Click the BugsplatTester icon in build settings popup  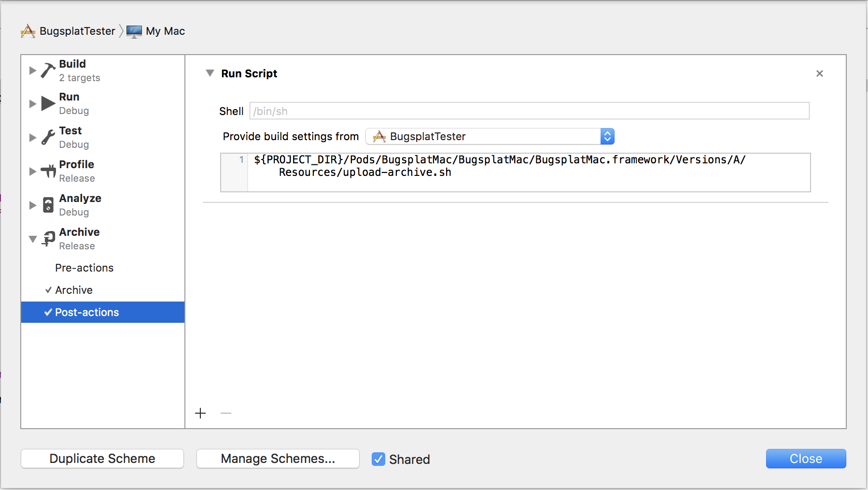379,137
